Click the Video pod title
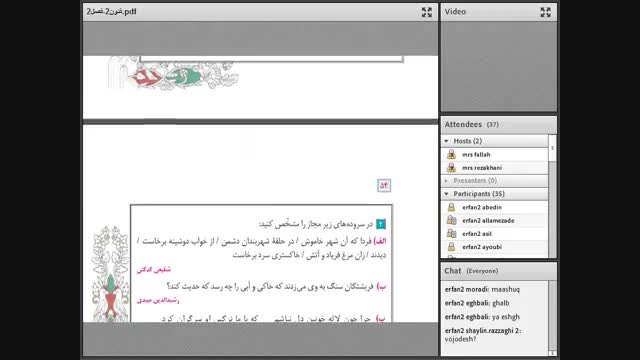The width and height of the screenshot is (640, 360). [455, 12]
